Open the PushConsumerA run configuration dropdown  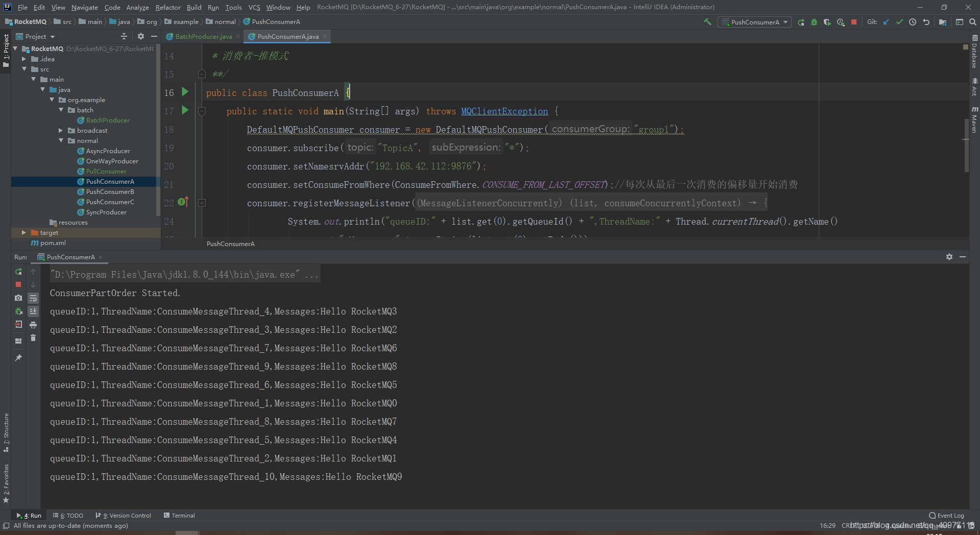(x=754, y=22)
